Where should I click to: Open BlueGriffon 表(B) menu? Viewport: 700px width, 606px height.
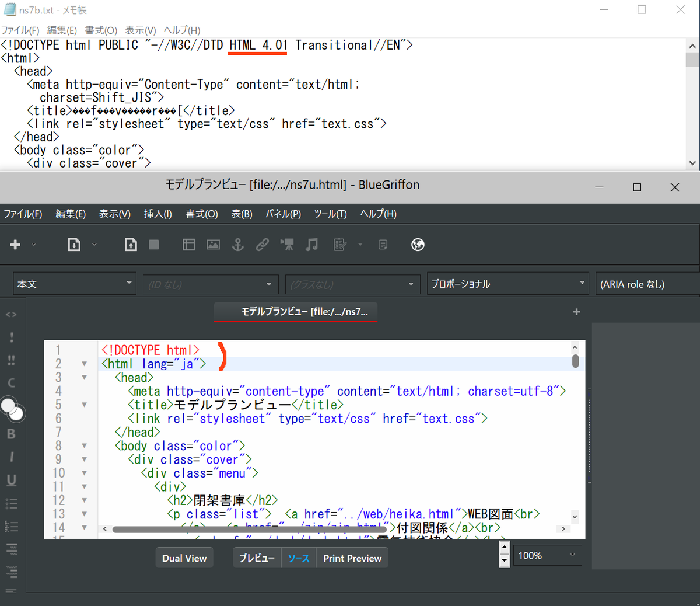242,214
